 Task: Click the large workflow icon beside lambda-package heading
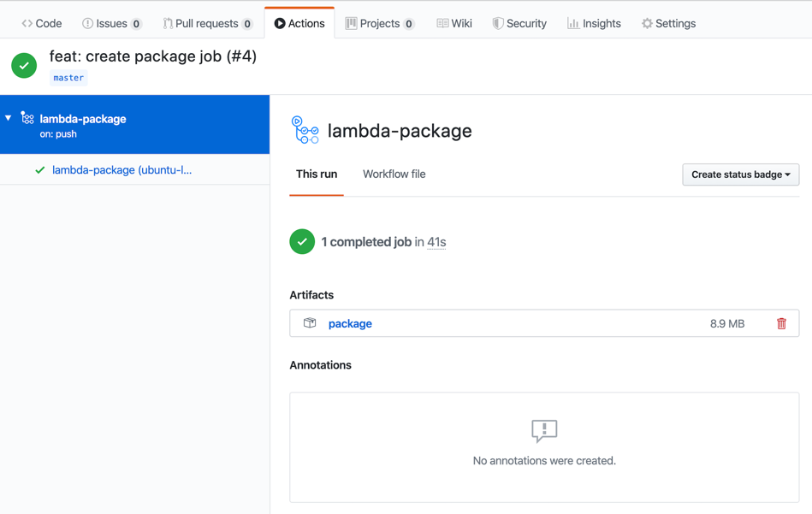pyautogui.click(x=305, y=130)
